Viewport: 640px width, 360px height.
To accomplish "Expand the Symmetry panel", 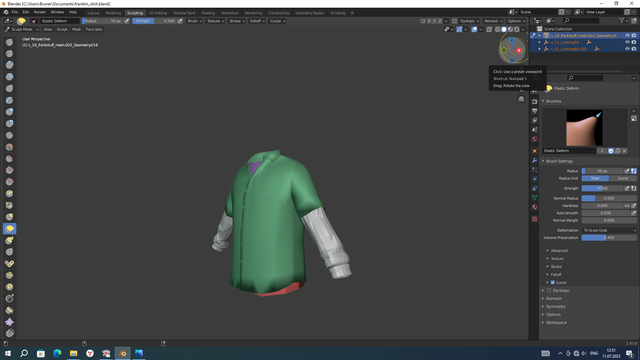I will tap(556, 307).
